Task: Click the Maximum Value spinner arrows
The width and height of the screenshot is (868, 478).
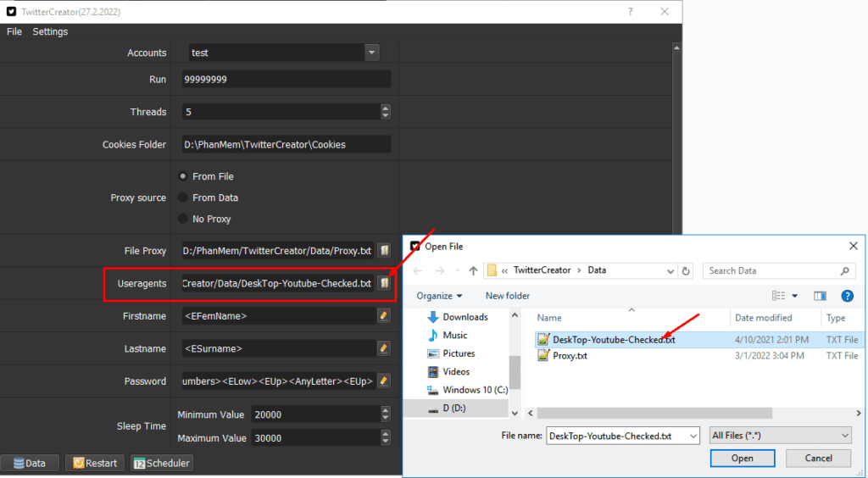Action: tap(386, 437)
